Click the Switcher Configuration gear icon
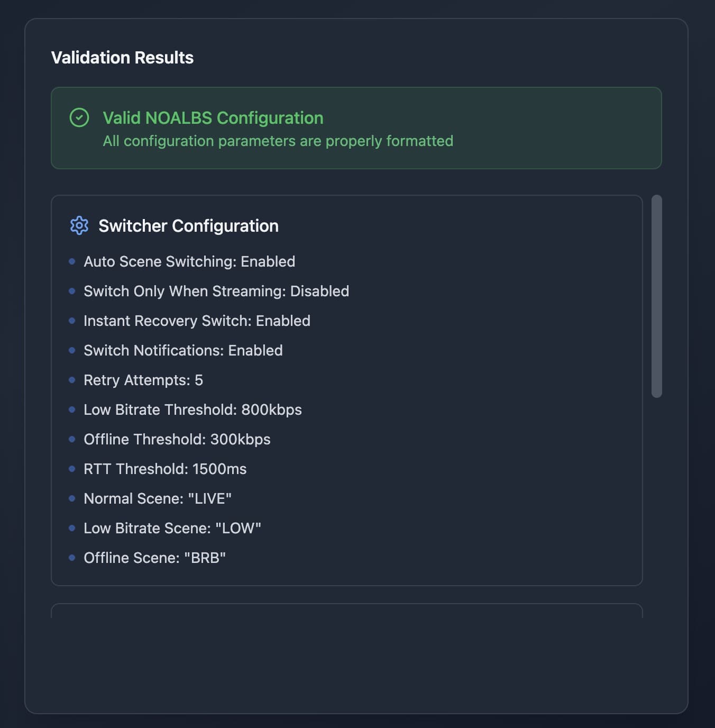The image size is (715, 728). point(79,225)
